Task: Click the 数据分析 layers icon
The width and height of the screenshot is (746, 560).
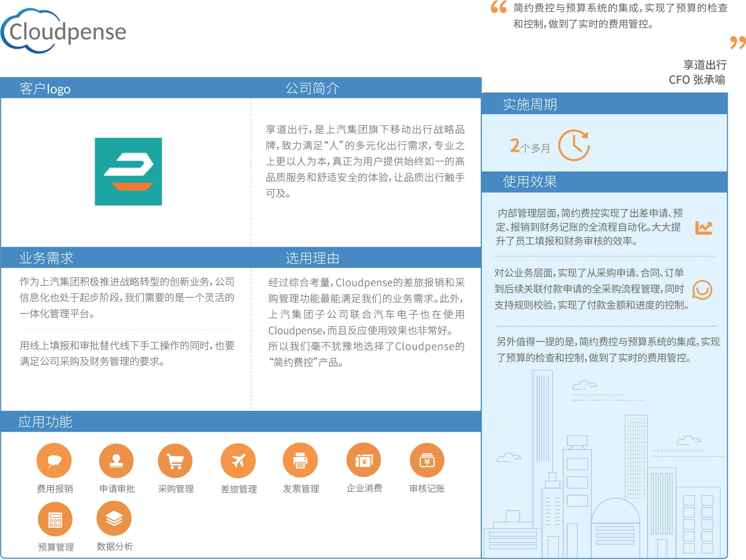Action: (114, 518)
